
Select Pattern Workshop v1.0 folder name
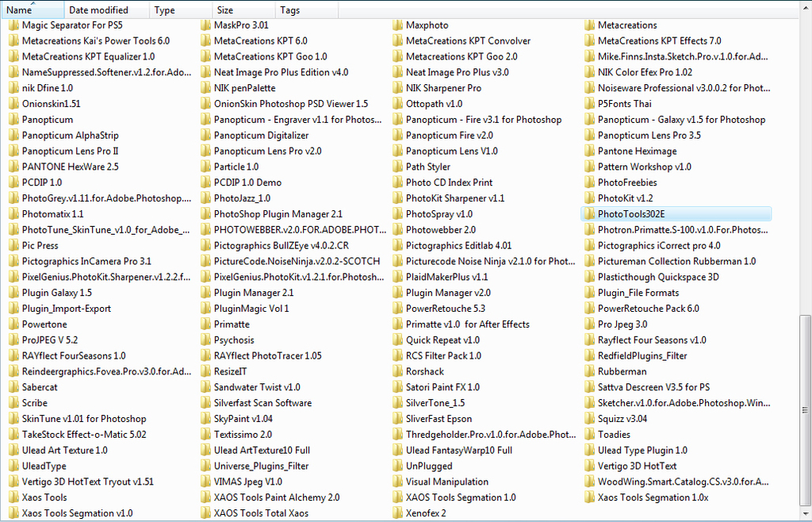pyautogui.click(x=644, y=167)
